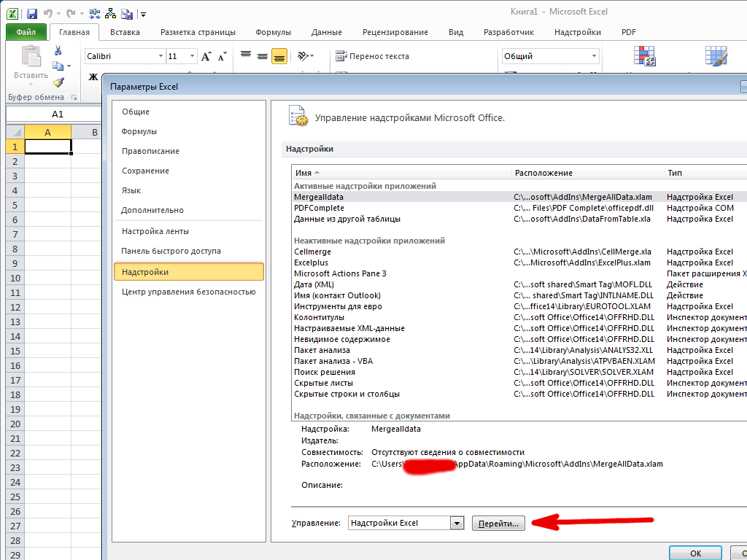747x560 pixels.
Task: Click the Format as Table icon
Action: tap(716, 56)
